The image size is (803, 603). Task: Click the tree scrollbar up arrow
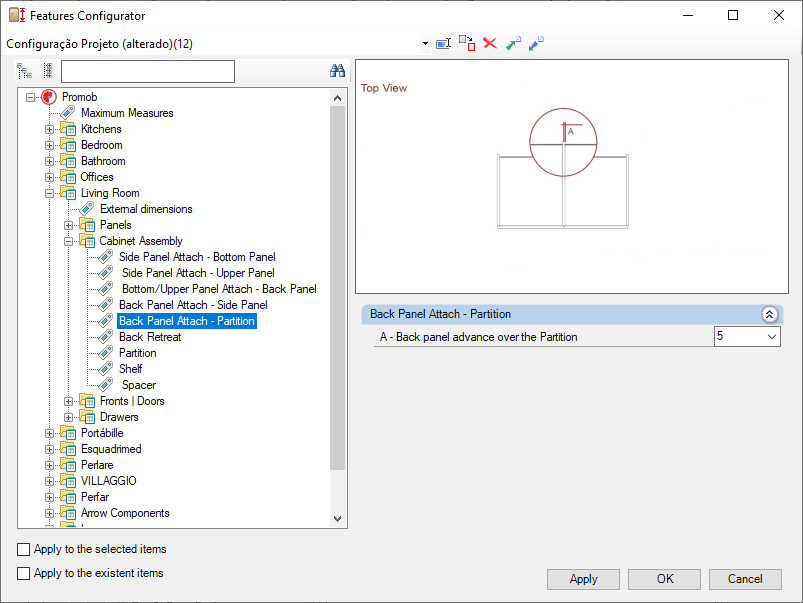[337, 98]
